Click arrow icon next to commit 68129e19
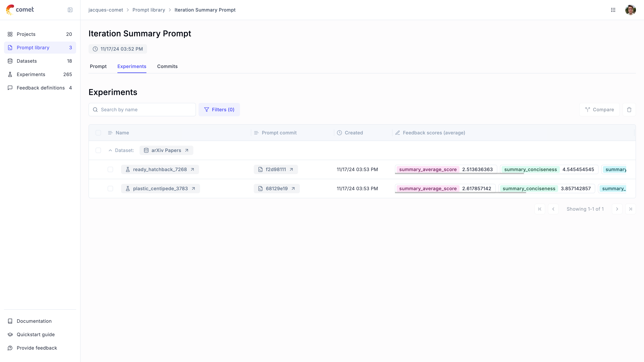 pyautogui.click(x=293, y=189)
